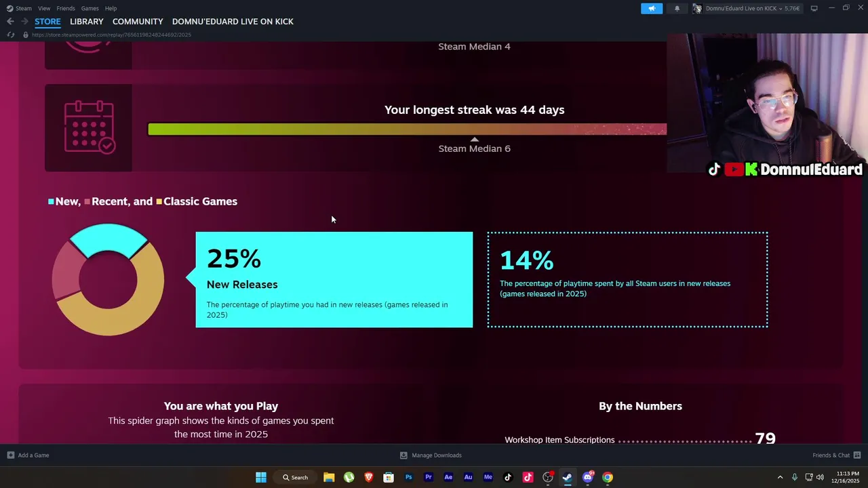The image size is (868, 488).
Task: Click the cyan New games legend swatch
Action: (51, 202)
